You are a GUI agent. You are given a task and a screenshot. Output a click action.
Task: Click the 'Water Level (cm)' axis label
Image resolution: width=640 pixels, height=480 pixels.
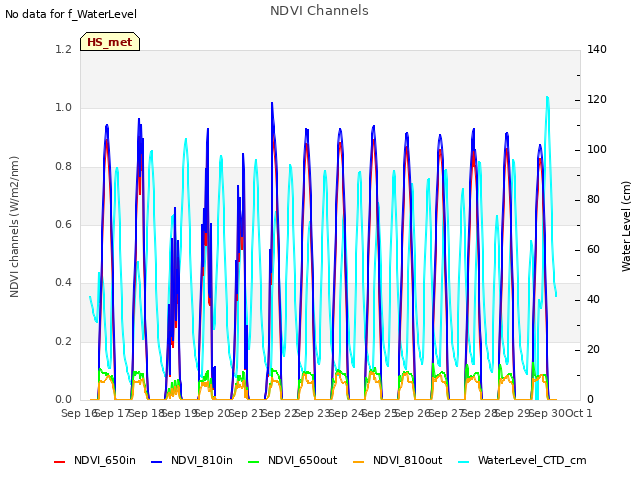coord(626,227)
